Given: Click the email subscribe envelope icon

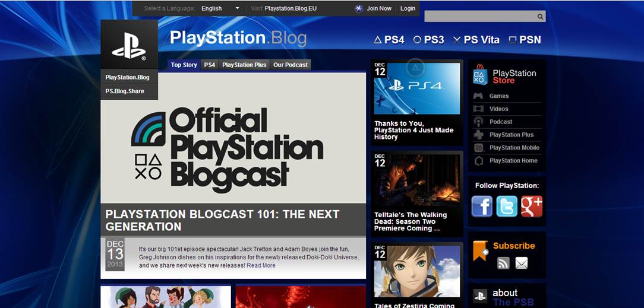Looking at the screenshot, I should 521,263.
